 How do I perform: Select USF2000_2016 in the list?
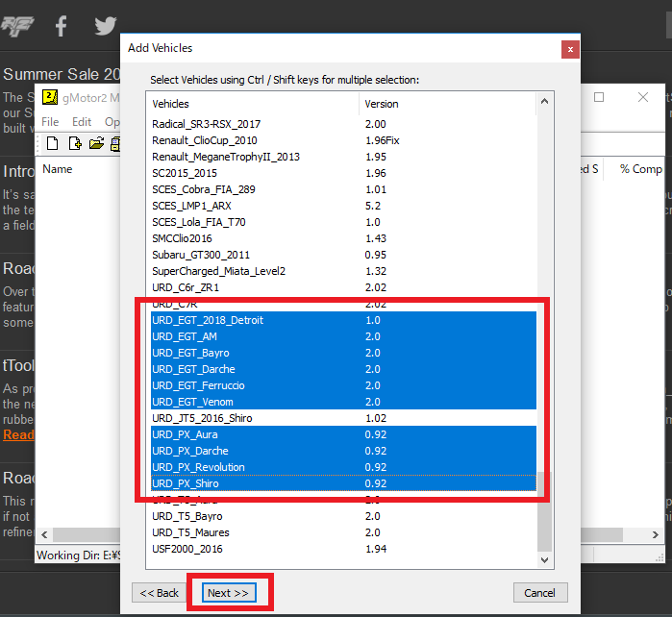point(187,549)
